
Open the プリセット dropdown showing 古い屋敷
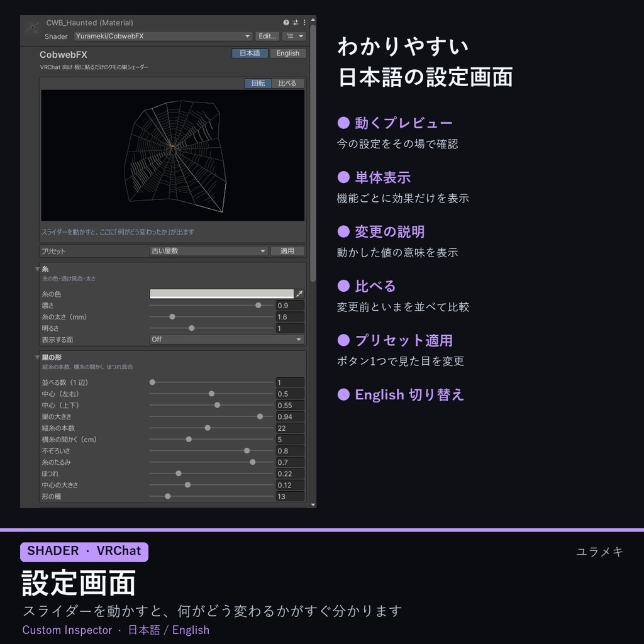point(209,251)
